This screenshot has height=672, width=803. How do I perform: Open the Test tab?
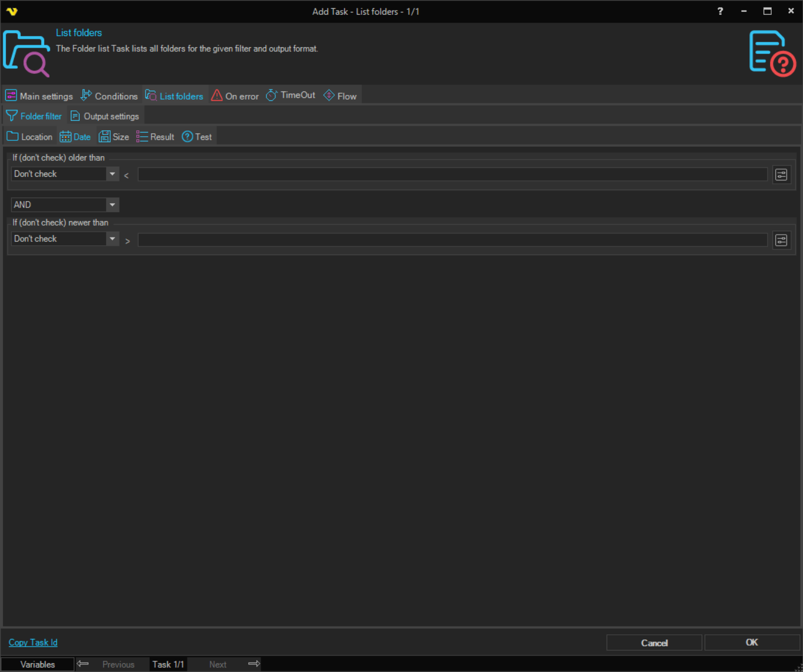pyautogui.click(x=197, y=137)
